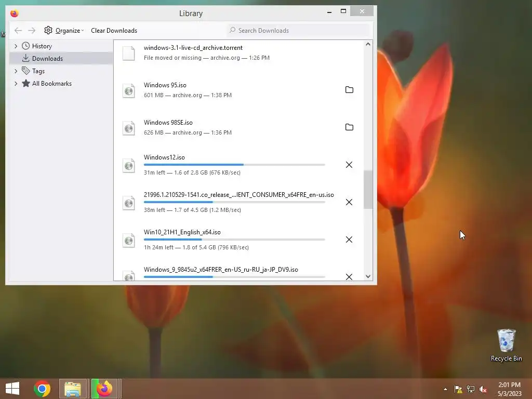Open the Recycle Bin desktop icon
This screenshot has height=399, width=532.
506,345
